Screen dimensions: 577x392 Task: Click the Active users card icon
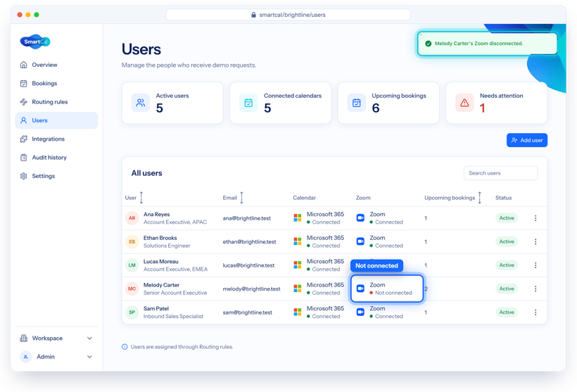click(141, 103)
